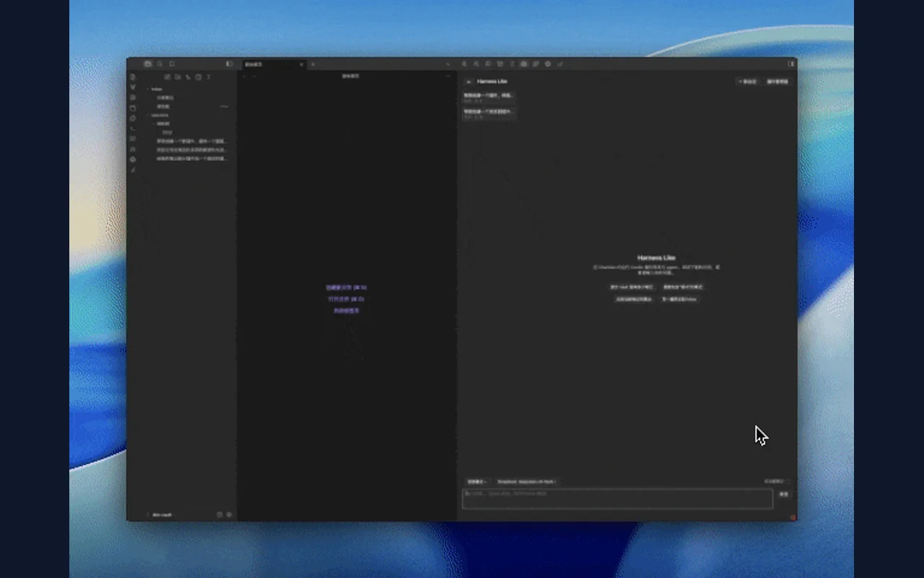Choose the suggestion chip mentioning vault

tap(632, 287)
